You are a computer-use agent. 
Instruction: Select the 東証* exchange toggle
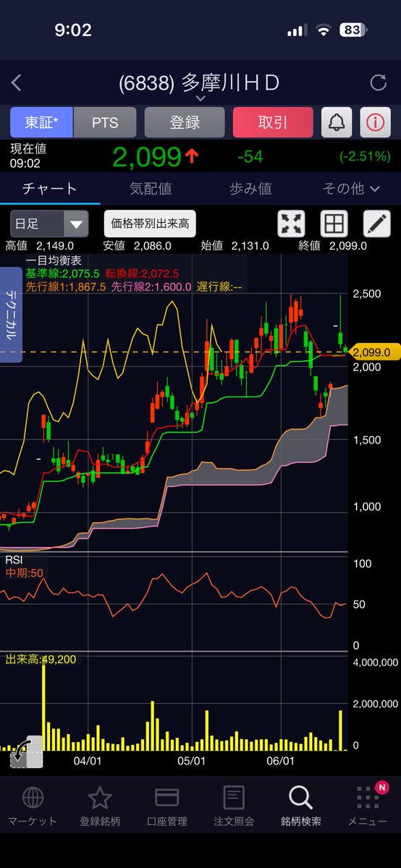[41, 122]
